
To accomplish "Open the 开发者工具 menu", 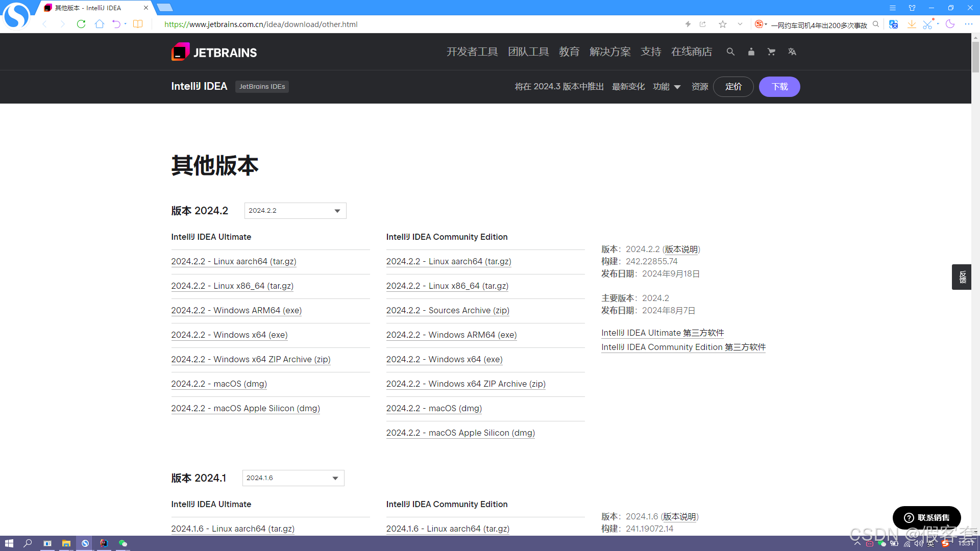I will (472, 52).
